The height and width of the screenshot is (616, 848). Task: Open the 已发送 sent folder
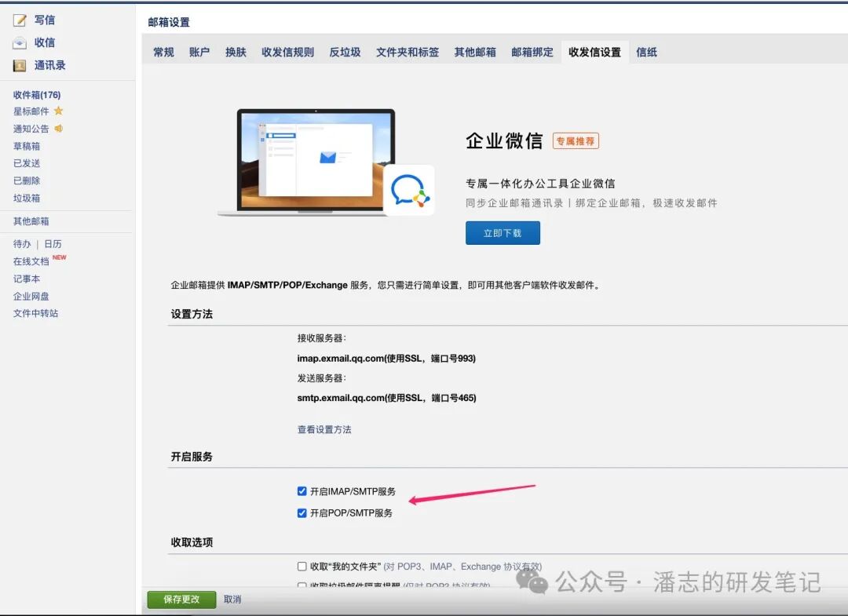(x=27, y=163)
